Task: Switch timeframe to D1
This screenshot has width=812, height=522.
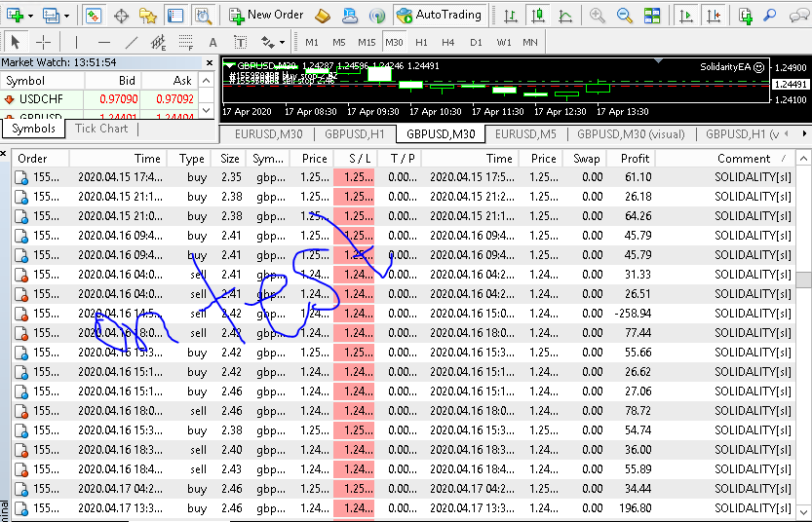Action: (476, 43)
